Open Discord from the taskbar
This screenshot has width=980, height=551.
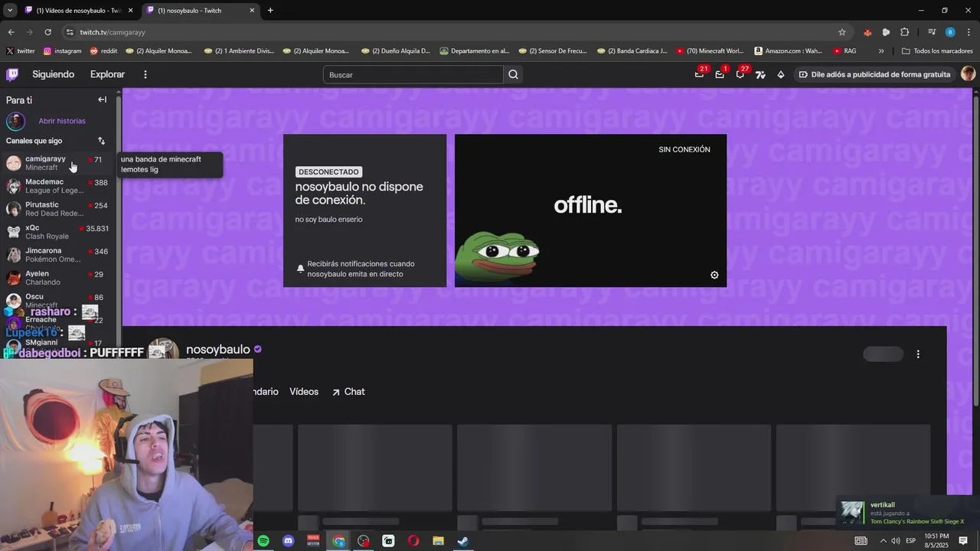click(288, 541)
